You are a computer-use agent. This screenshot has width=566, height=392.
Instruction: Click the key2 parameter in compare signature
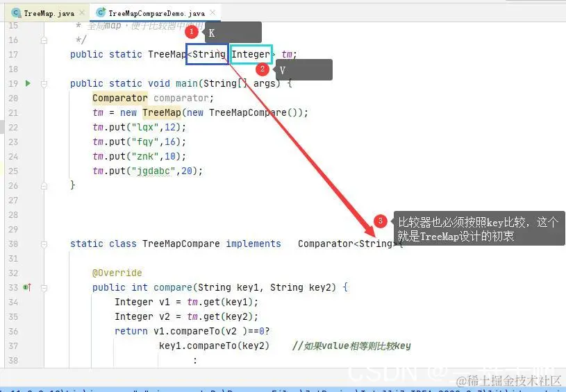tap(320, 287)
